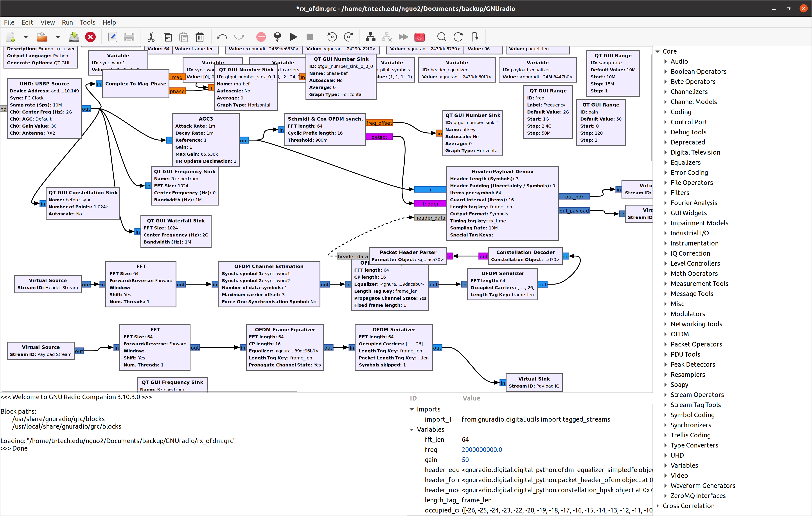812x516 pixels.
Task: Reload blocks icon
Action: 458,37
